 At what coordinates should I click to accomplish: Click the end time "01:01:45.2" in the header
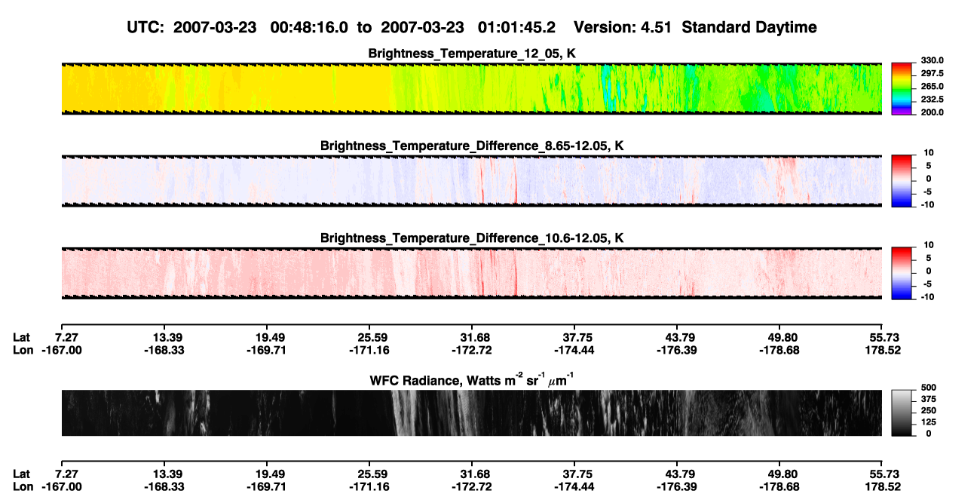[x=517, y=27]
